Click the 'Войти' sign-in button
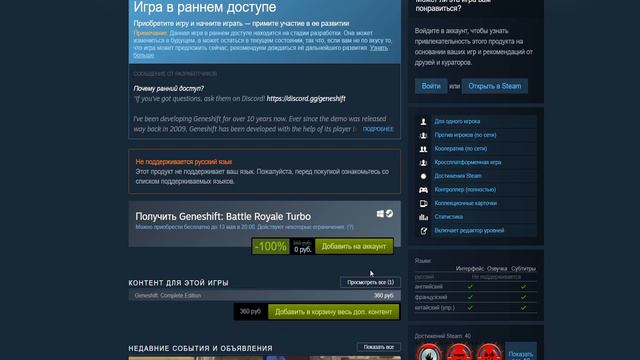This screenshot has width=640, height=360. [x=431, y=86]
